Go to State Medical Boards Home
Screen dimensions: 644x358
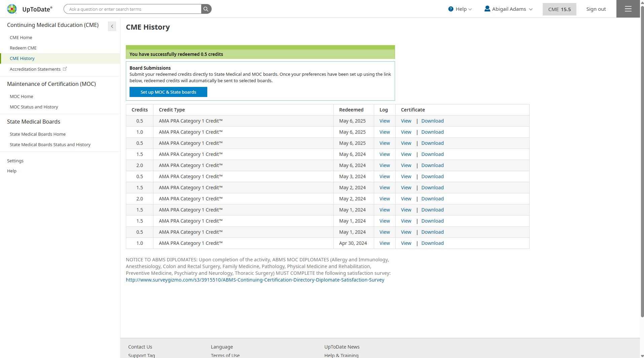(x=38, y=134)
